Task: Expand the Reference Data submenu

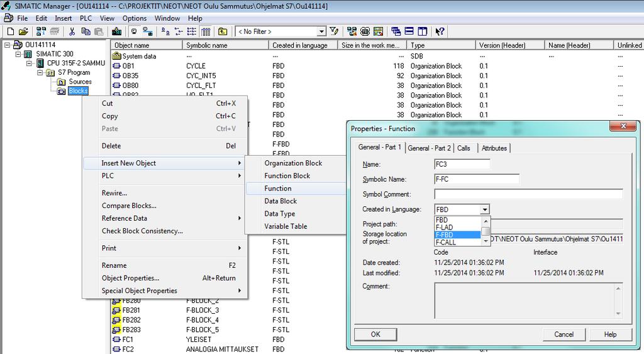Action: pos(165,218)
